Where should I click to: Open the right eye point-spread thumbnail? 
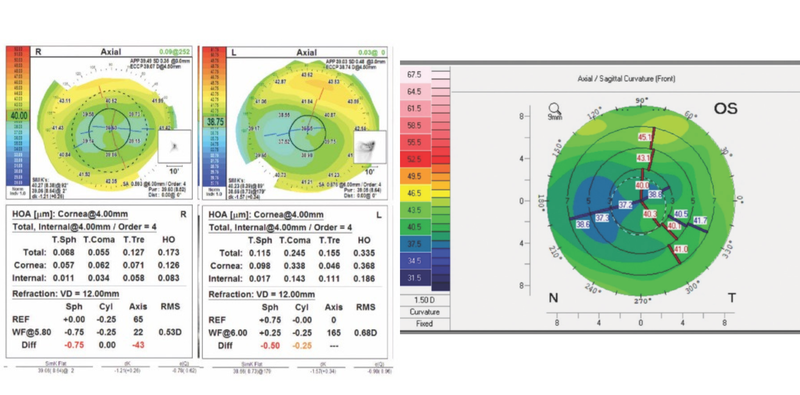(x=175, y=146)
